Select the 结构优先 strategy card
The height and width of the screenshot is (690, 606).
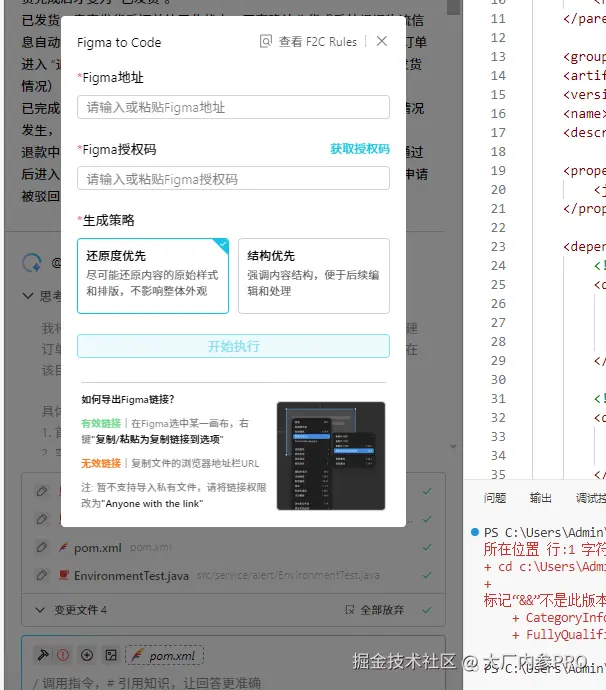(x=314, y=276)
